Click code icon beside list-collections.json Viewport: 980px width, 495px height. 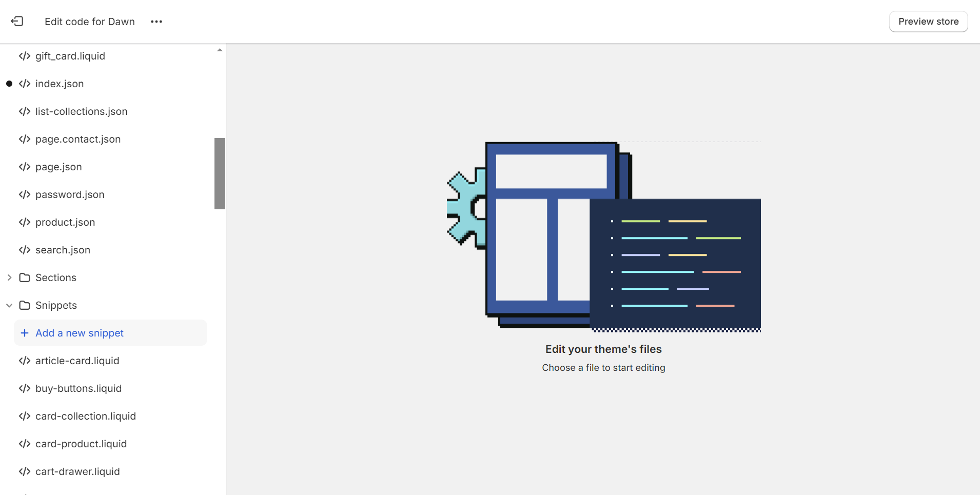point(25,111)
